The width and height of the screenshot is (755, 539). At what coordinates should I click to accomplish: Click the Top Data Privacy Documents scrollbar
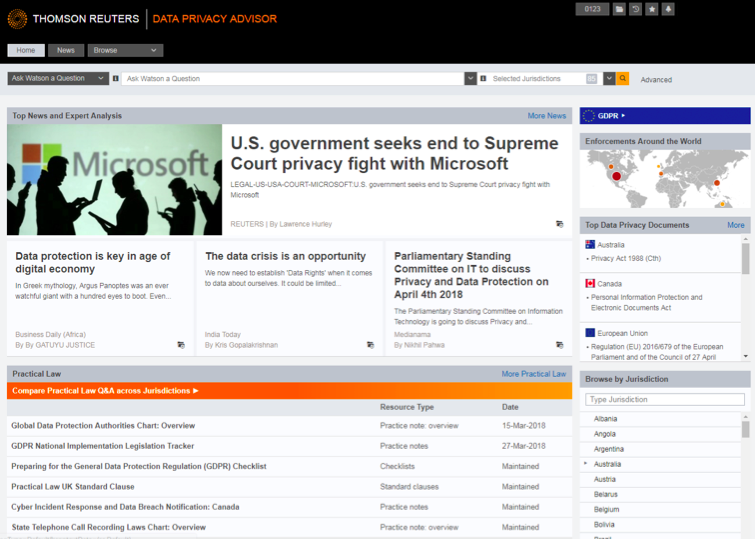click(745, 260)
